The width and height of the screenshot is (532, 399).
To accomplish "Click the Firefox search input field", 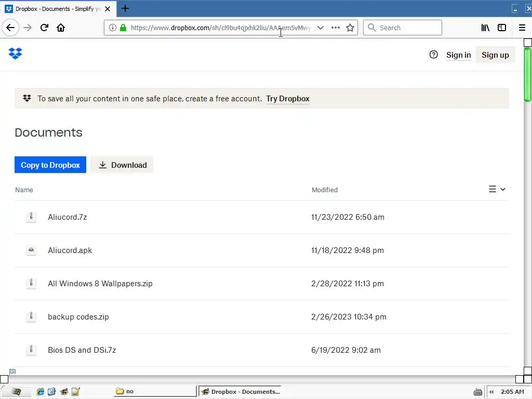I will click(403, 28).
